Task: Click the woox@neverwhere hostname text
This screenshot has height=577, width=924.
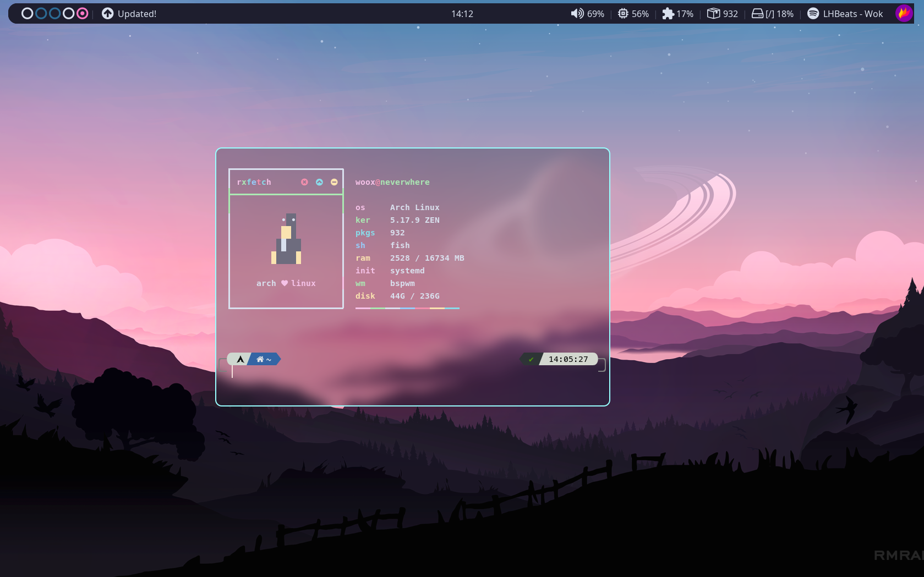Action: click(392, 182)
